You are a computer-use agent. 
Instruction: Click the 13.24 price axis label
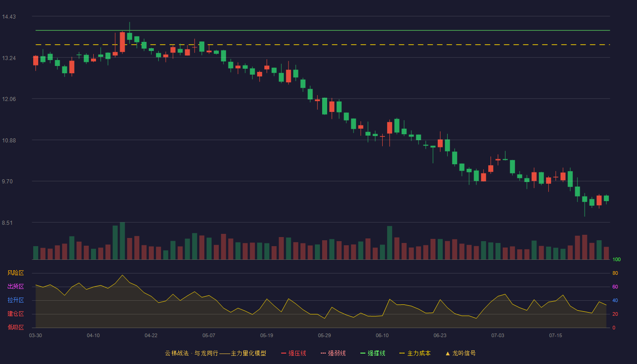pyautogui.click(x=9, y=58)
